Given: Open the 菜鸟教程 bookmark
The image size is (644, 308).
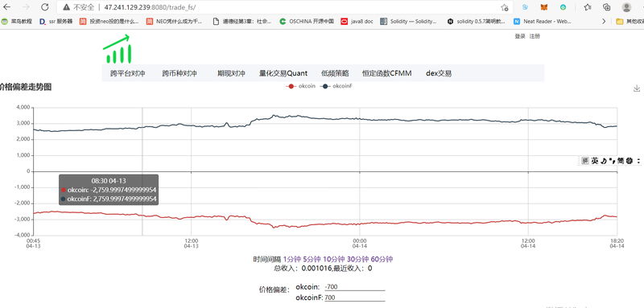Looking at the screenshot, I should point(17,22).
